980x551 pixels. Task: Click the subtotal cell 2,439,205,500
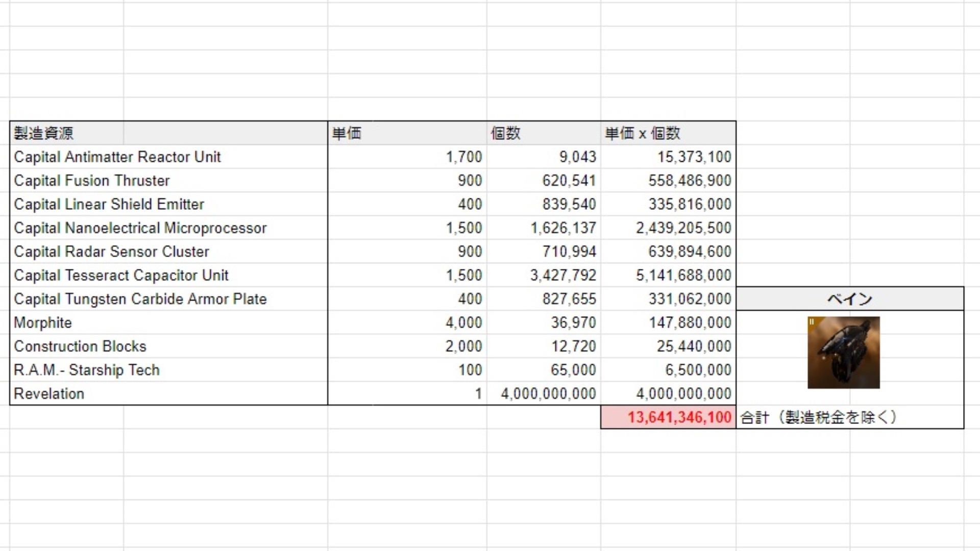(x=668, y=228)
